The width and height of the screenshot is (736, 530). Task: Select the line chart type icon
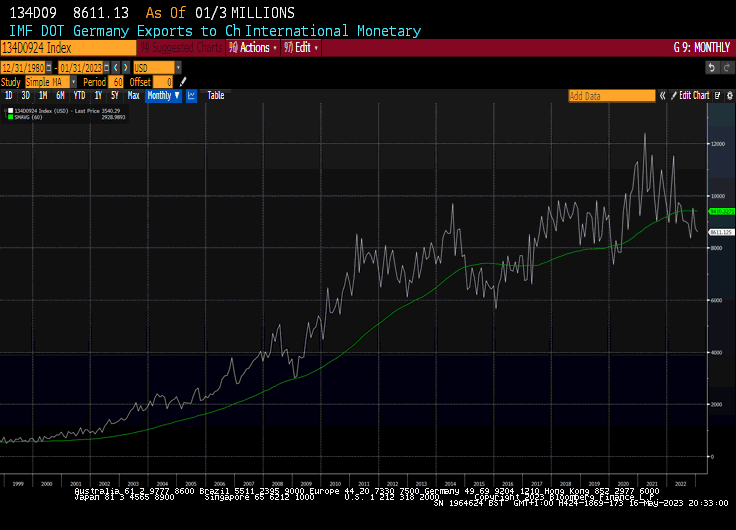[192, 96]
